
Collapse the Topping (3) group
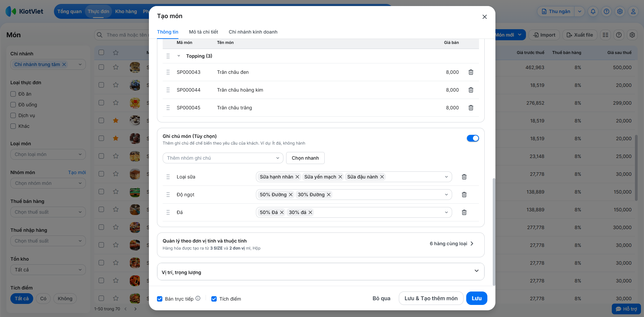[179, 56]
